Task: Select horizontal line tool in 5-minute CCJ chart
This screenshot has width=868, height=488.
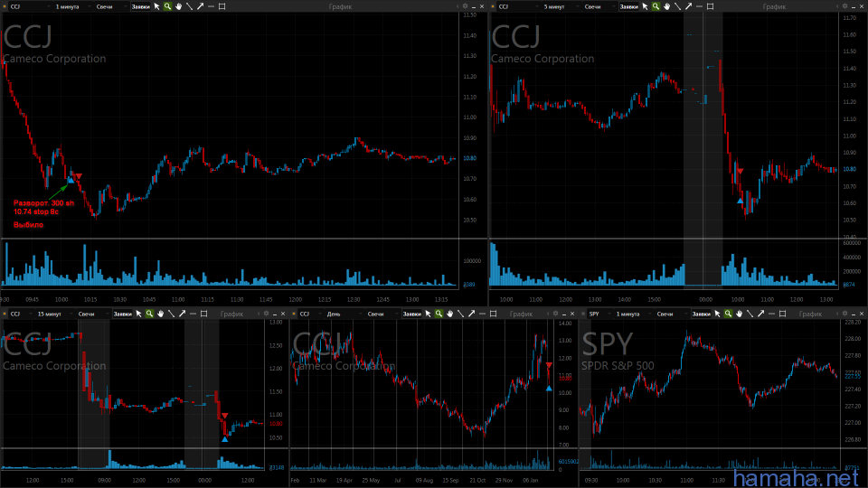Action: coord(699,6)
